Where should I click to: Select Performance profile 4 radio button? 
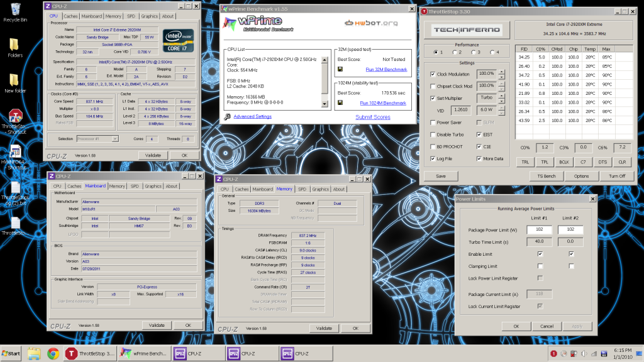(x=492, y=52)
